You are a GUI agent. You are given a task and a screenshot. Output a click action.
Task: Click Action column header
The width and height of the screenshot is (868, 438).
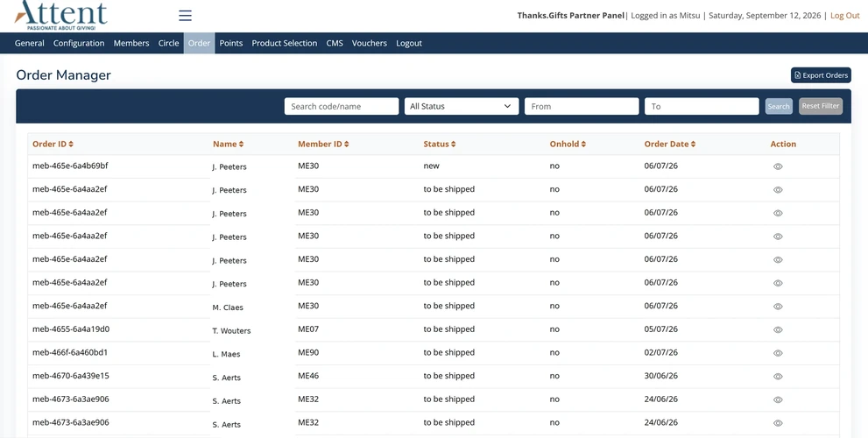[783, 144]
